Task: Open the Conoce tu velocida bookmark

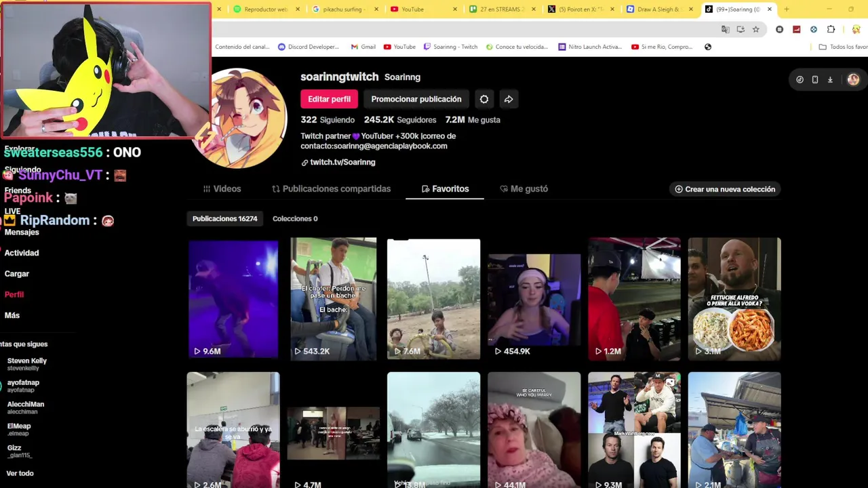Action: (517, 47)
